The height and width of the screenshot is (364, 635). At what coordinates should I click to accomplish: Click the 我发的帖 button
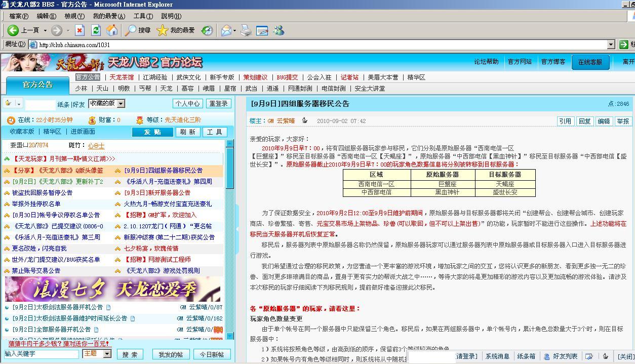coord(171,354)
